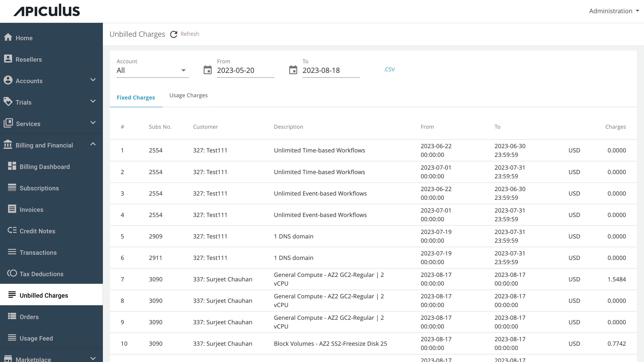Click the 0.7742 charge value
The height and width of the screenshot is (362, 644).
tap(617, 344)
